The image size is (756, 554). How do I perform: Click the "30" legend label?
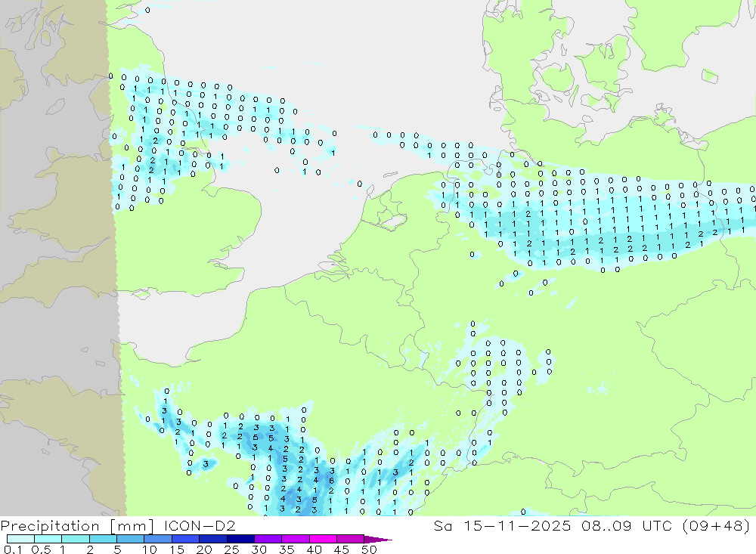[x=259, y=549]
